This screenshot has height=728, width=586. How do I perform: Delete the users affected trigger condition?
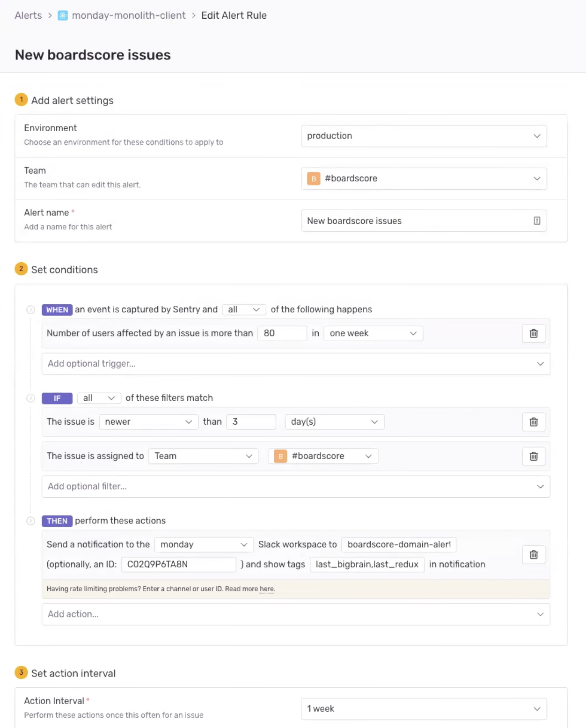pyautogui.click(x=534, y=333)
